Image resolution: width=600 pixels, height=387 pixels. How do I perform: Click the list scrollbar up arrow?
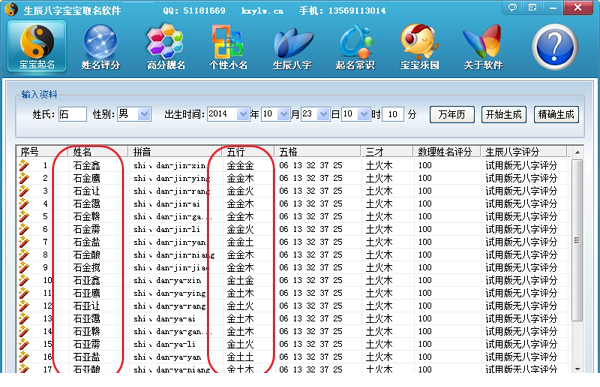point(577,152)
